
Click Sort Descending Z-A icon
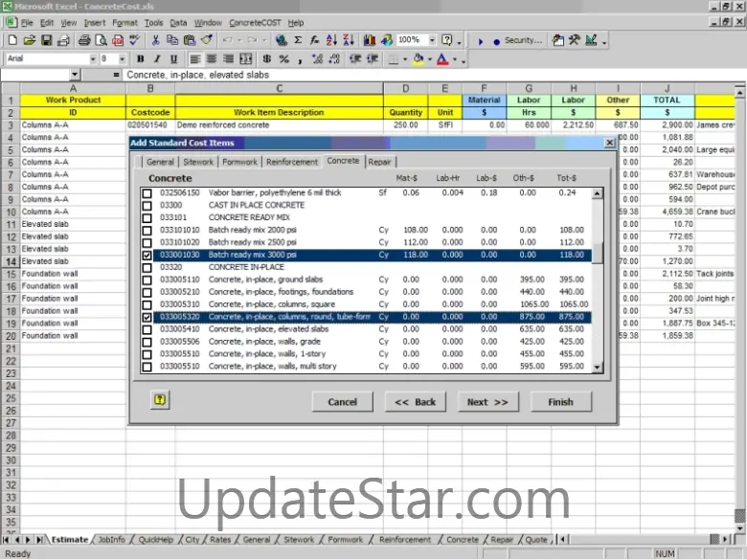(x=349, y=40)
